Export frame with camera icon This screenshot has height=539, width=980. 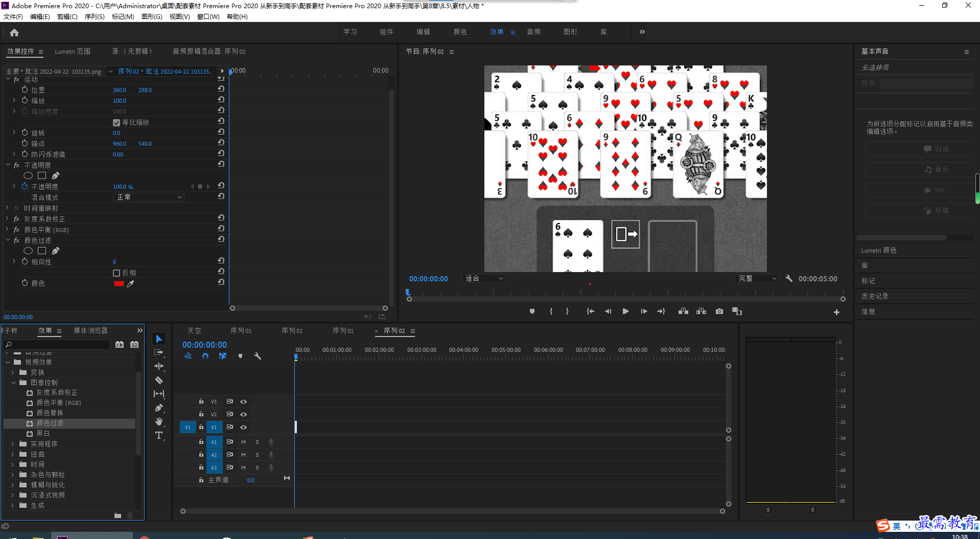coord(719,311)
